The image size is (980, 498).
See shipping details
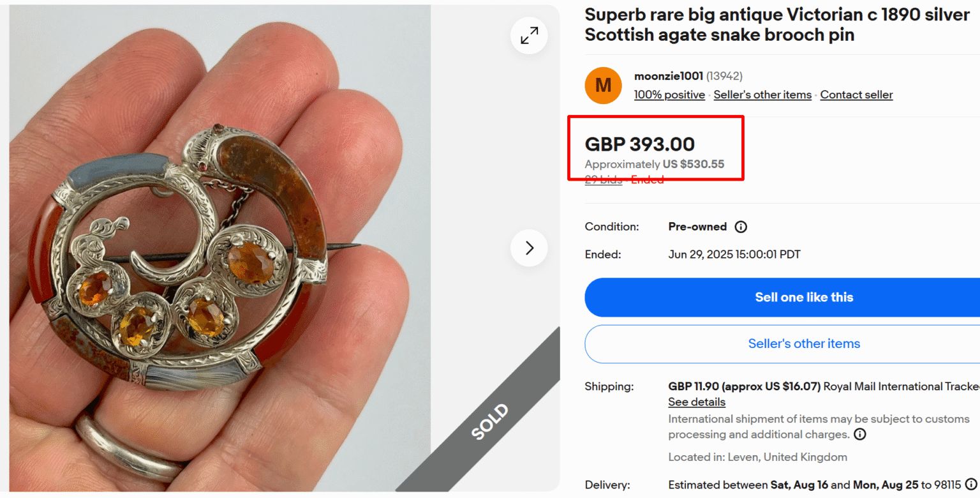click(697, 402)
